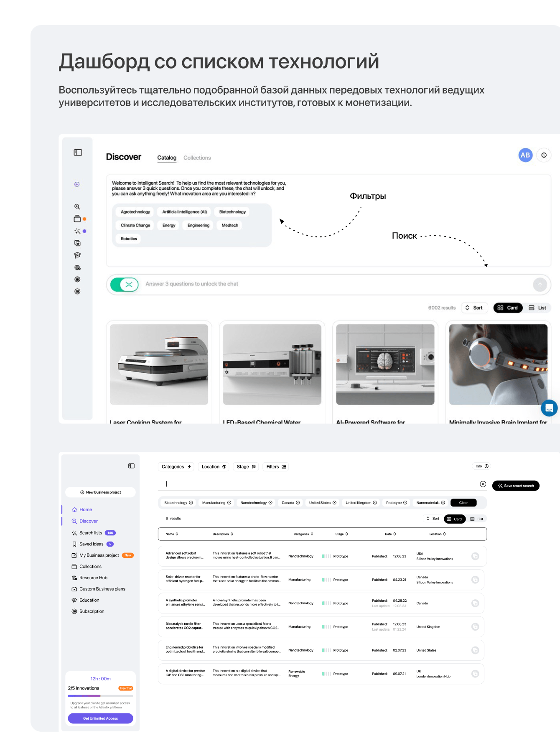Open the Stage filter with flag icon
The width and height of the screenshot is (560, 756).
point(246,467)
